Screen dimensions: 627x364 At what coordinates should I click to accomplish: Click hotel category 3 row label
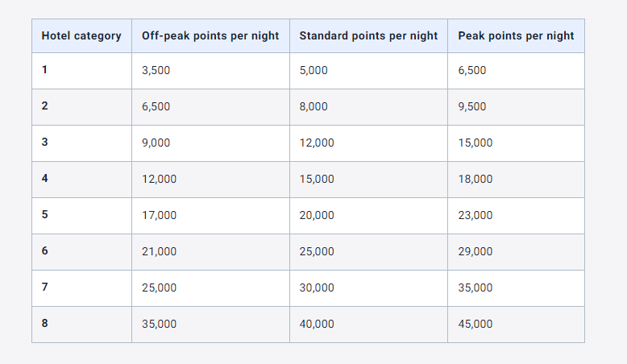[x=45, y=143]
